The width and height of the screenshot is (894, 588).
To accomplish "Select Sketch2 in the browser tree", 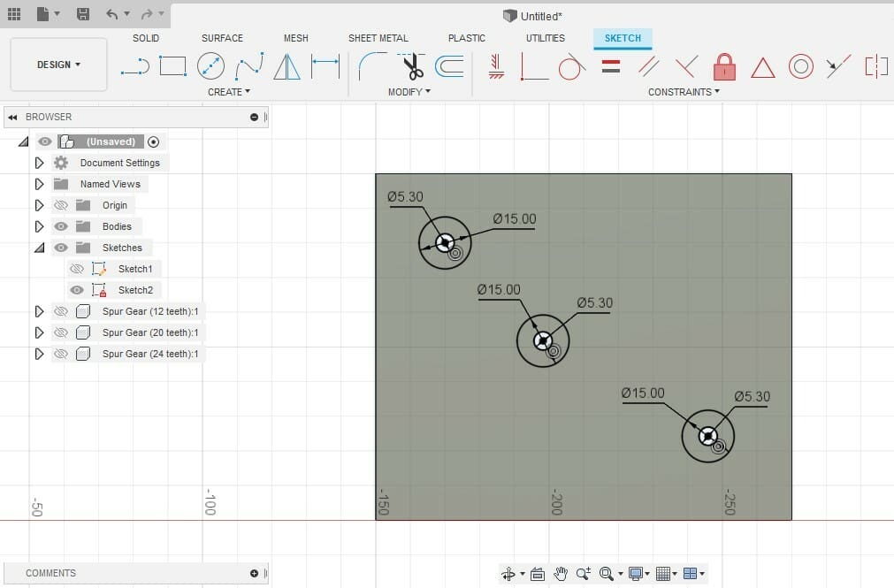I will point(135,290).
